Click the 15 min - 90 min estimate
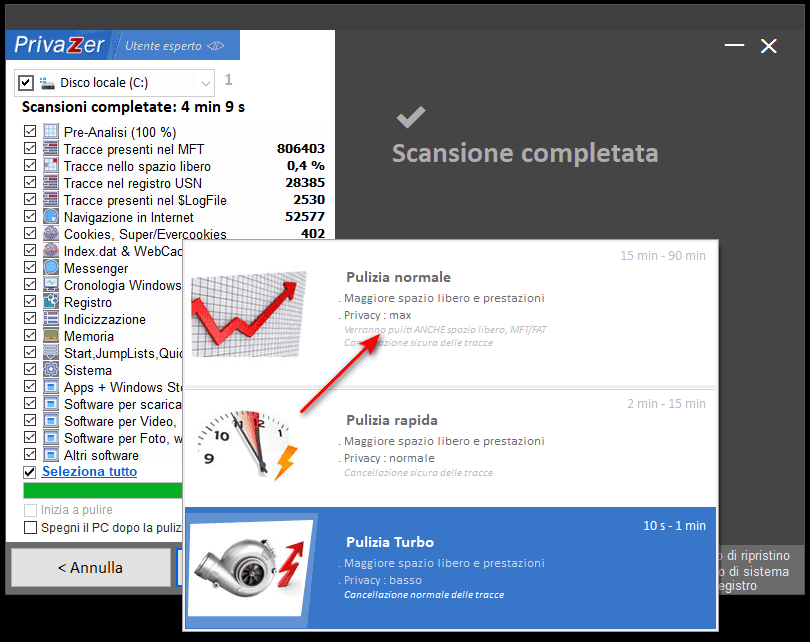Viewport: 810px width, 642px height. click(x=663, y=256)
